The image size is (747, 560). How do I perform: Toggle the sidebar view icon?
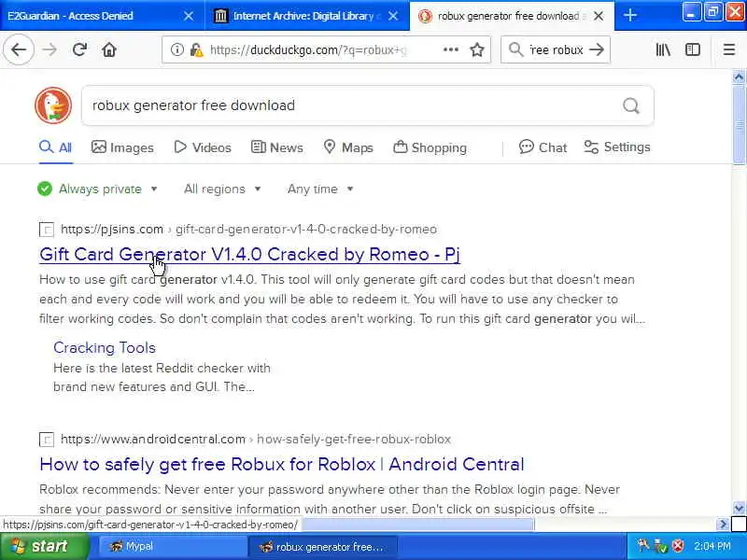coord(693,49)
